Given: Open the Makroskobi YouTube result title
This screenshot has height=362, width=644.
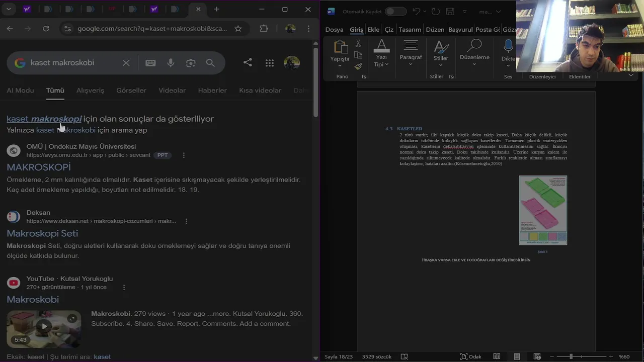Looking at the screenshot, I should [x=33, y=300].
